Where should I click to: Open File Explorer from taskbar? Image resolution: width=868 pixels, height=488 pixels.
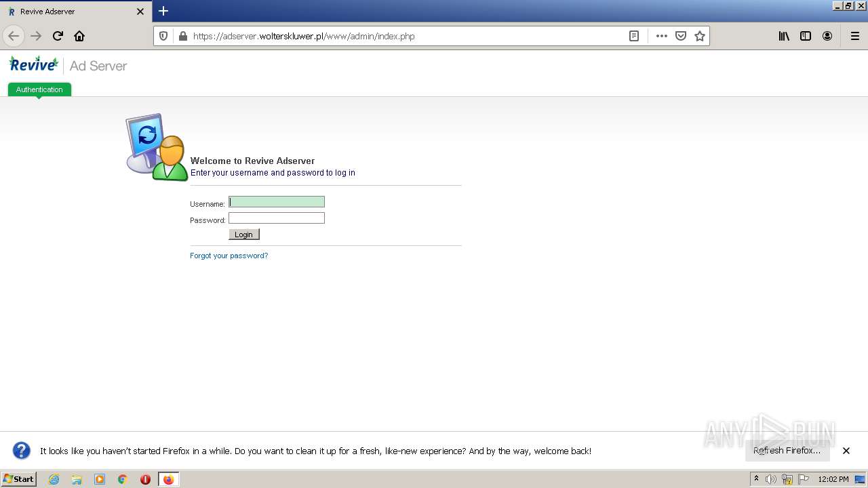pyautogui.click(x=77, y=479)
